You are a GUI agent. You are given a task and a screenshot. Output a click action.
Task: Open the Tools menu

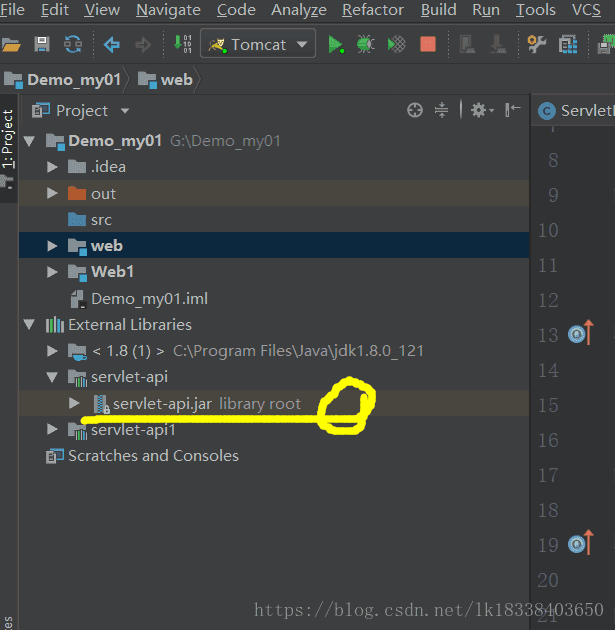click(x=536, y=10)
